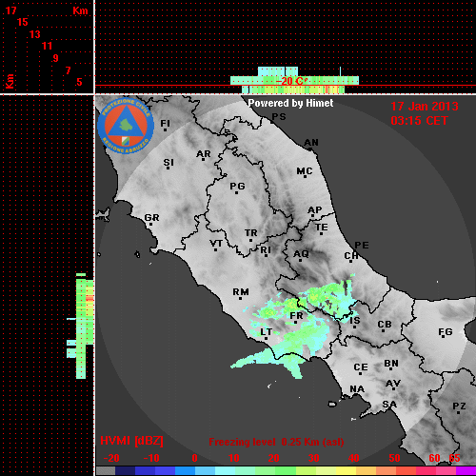Click the 17 Jan 2013 date

[425, 107]
